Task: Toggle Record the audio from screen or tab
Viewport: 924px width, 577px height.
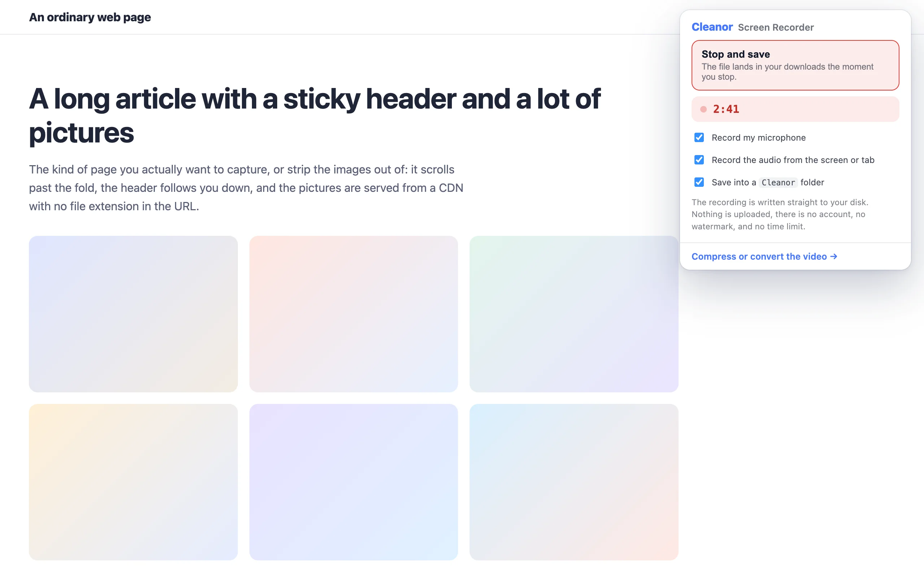Action: 699,160
